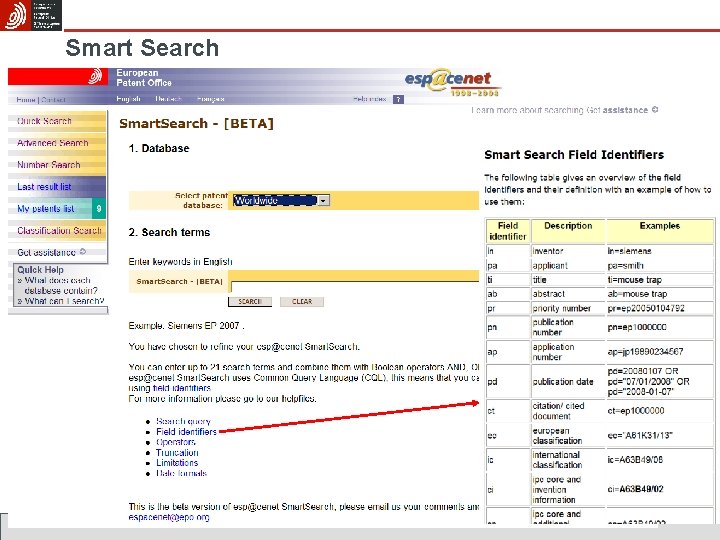Click the 'pn=ep1000000' example cell
The height and width of the screenshot is (540, 720).
pyautogui.click(x=659, y=327)
